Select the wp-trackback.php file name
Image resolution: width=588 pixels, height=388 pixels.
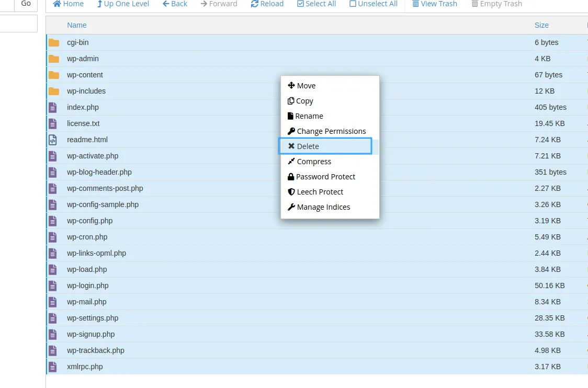(x=96, y=350)
